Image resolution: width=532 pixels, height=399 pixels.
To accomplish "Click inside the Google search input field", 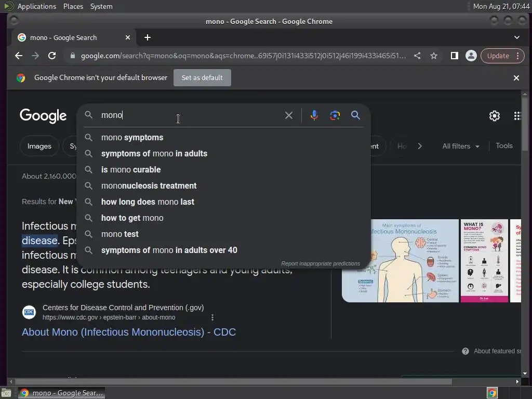I will coord(190,115).
